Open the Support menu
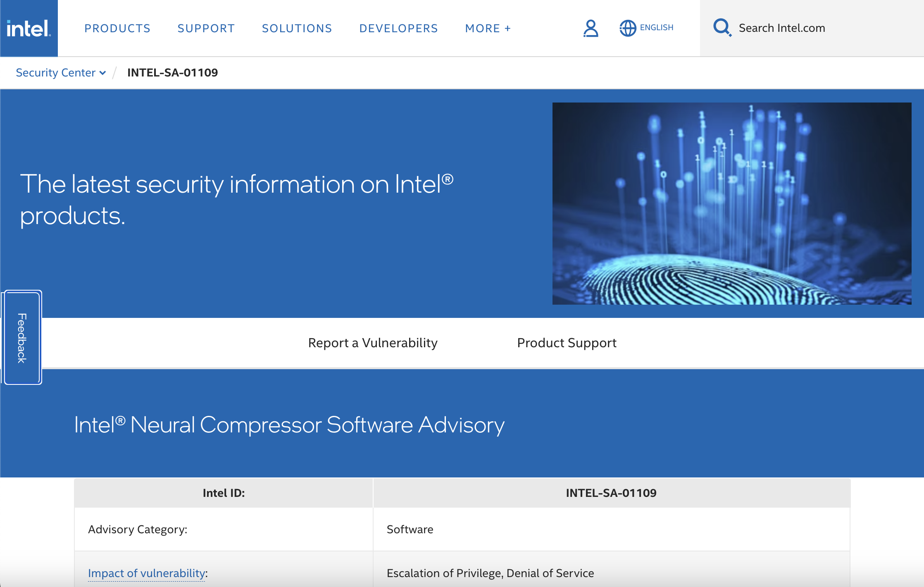924x587 pixels. pyautogui.click(x=206, y=28)
